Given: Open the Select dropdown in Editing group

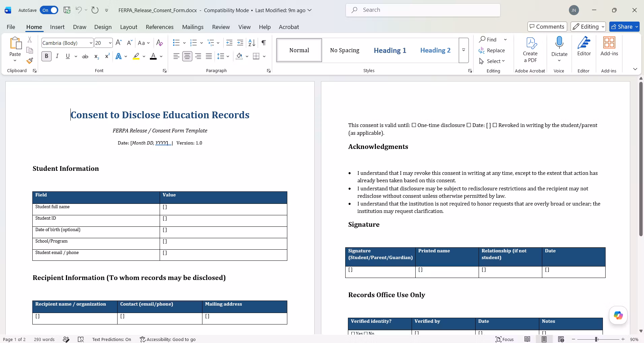Looking at the screenshot, I should pos(492,61).
